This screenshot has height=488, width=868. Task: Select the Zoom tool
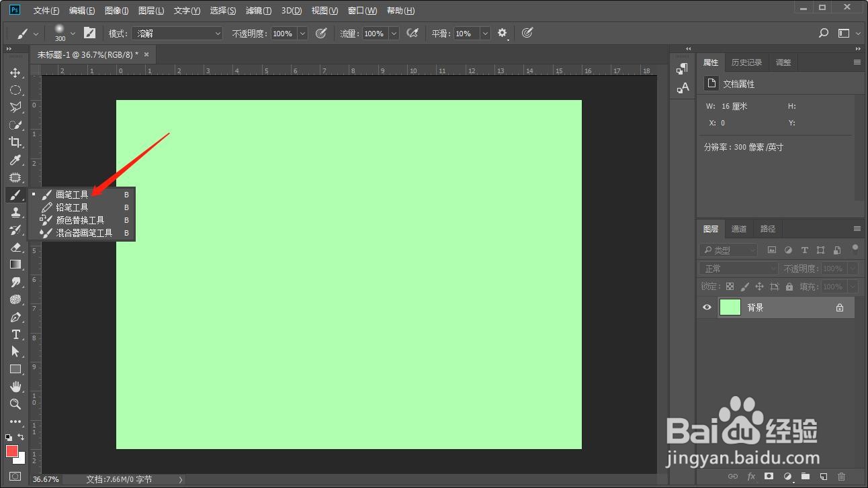(x=15, y=404)
